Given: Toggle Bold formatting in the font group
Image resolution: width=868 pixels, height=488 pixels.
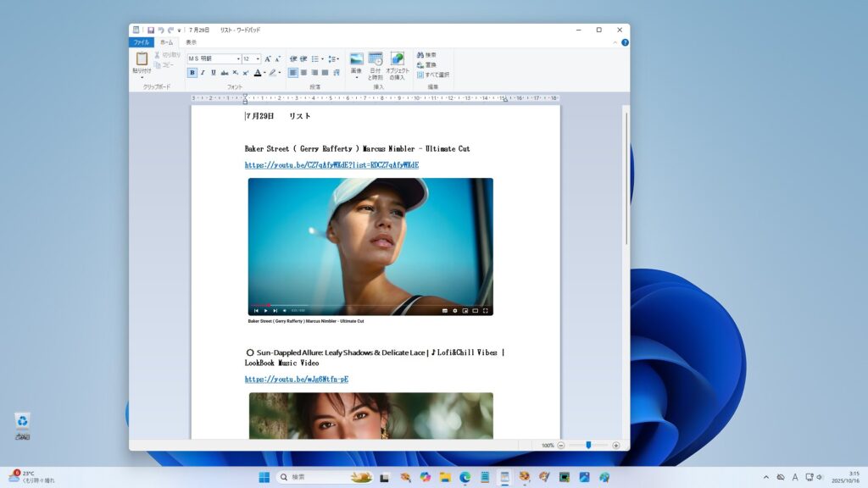Looking at the screenshot, I should click(192, 73).
